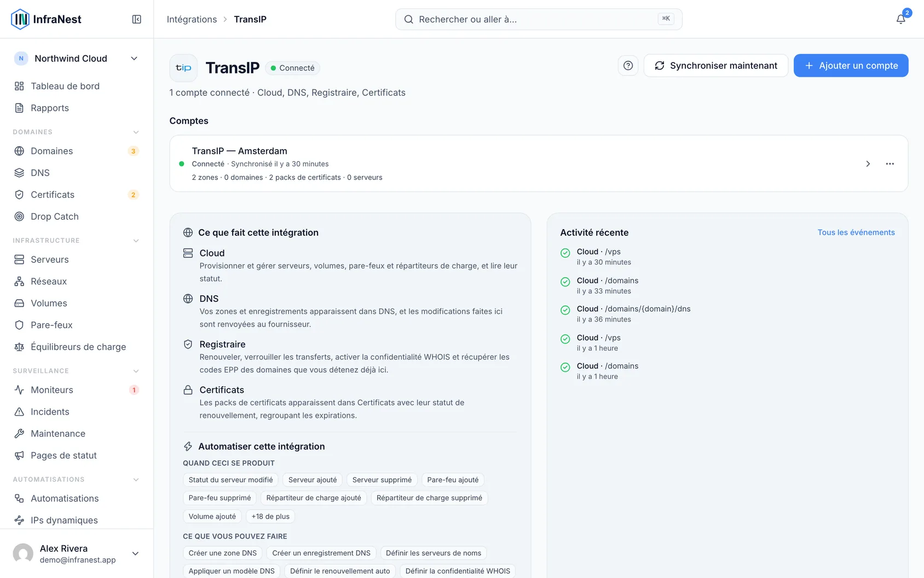Collapse the INFRASTRUCTURE section
The height and width of the screenshot is (578, 924).
(x=136, y=241)
